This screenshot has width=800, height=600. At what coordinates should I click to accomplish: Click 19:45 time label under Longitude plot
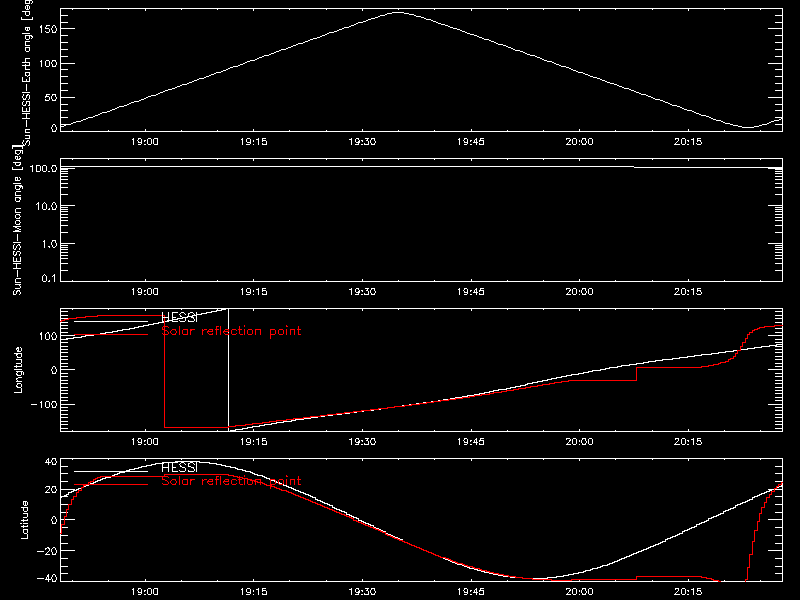coord(471,442)
